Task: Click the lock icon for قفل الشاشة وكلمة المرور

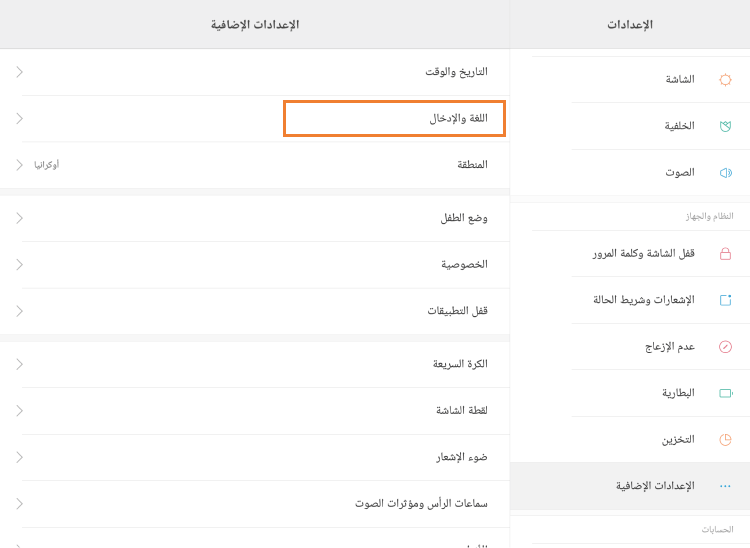Action: [725, 253]
